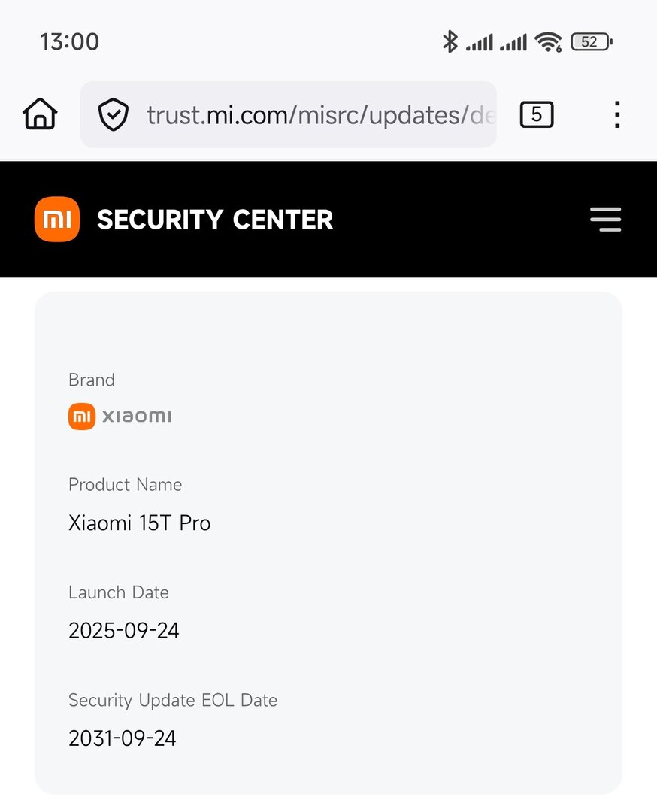Viewport: 657px width, 812px height.
Task: Tap the SECURITY CENTER title
Action: coord(215,220)
